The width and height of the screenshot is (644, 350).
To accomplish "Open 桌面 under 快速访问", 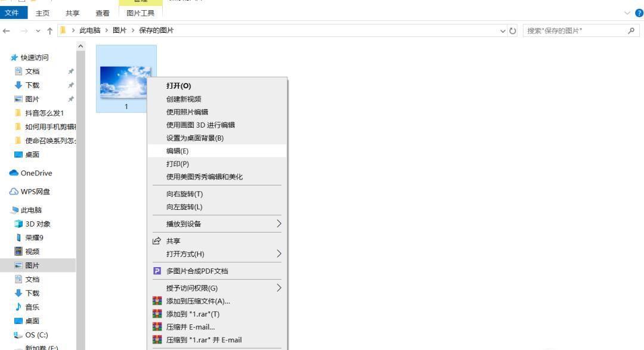I will (x=32, y=155).
